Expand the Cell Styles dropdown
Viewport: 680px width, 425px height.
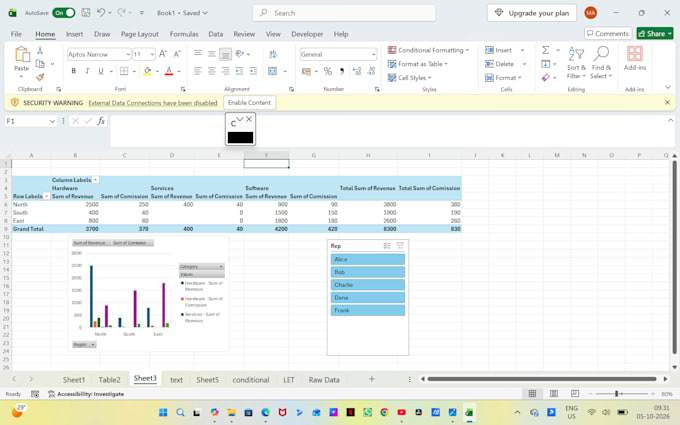pyautogui.click(x=409, y=78)
